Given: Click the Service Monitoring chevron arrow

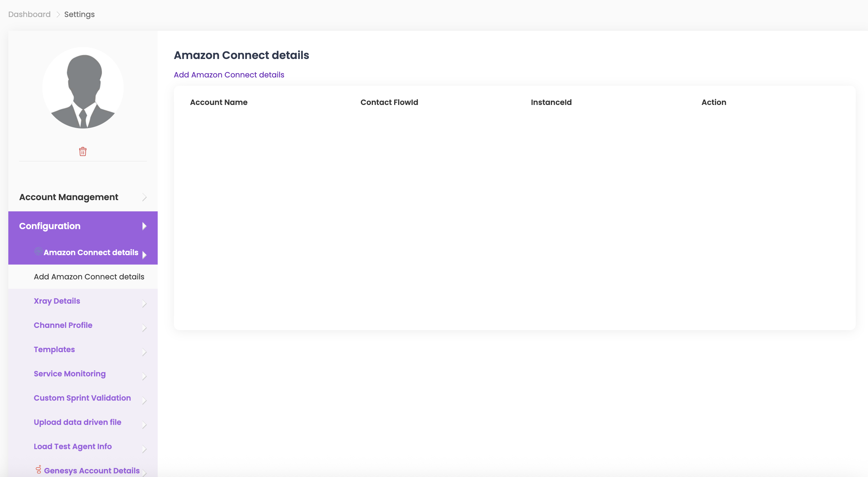Looking at the screenshot, I should [x=144, y=376].
